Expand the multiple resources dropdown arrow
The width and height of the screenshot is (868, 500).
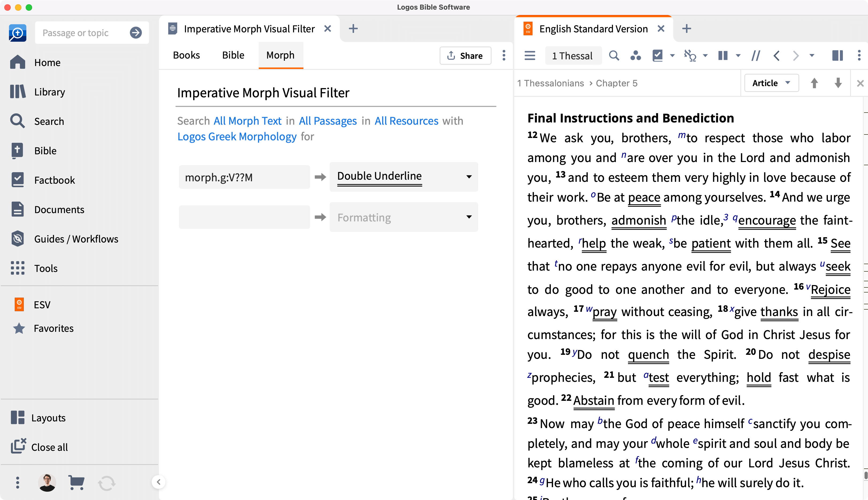pyautogui.click(x=738, y=55)
